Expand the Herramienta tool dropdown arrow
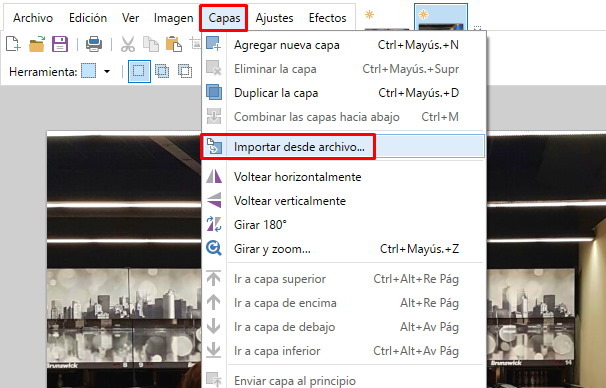The image size is (606, 388). point(107,71)
